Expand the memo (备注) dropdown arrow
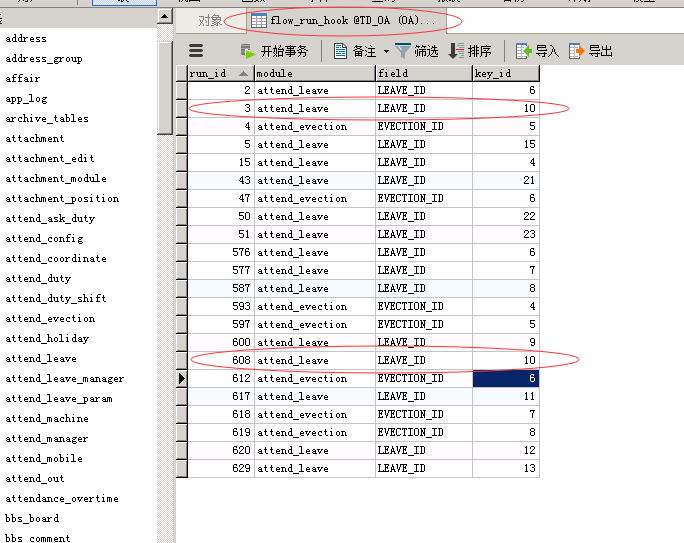Screen dimensions: 684x543 click(x=386, y=51)
